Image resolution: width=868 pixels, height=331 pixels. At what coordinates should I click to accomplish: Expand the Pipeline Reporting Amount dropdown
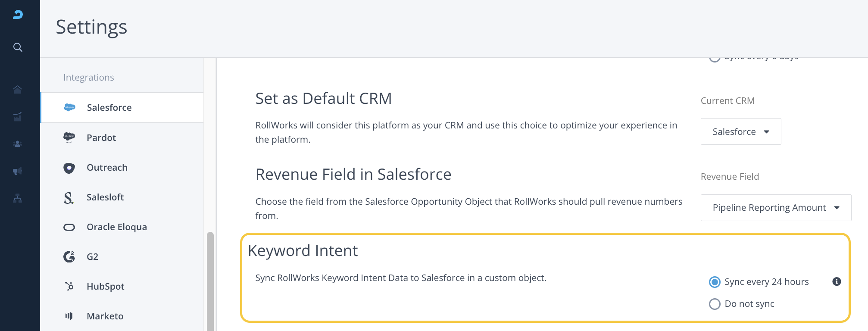[776, 208]
